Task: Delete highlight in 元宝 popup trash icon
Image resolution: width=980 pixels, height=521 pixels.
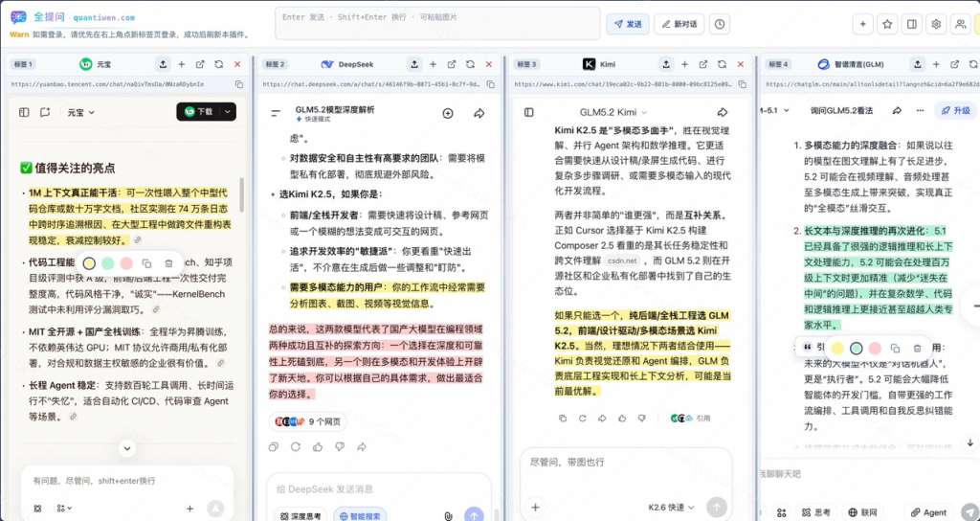Action: point(168,263)
